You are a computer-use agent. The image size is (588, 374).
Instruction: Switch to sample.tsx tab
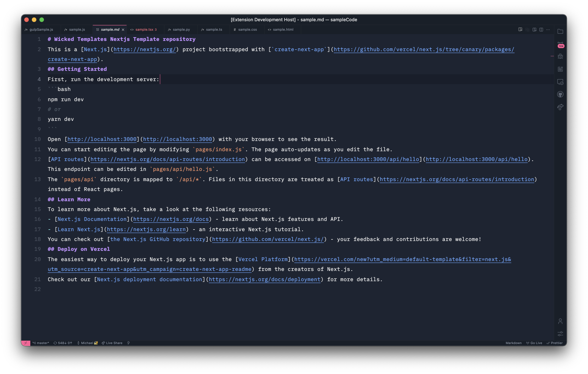click(144, 30)
